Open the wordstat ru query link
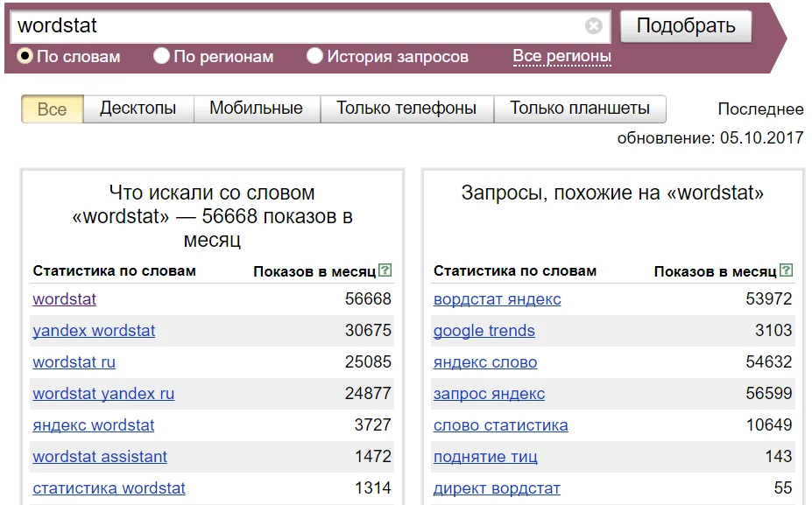The height and width of the screenshot is (505, 812). tap(74, 362)
